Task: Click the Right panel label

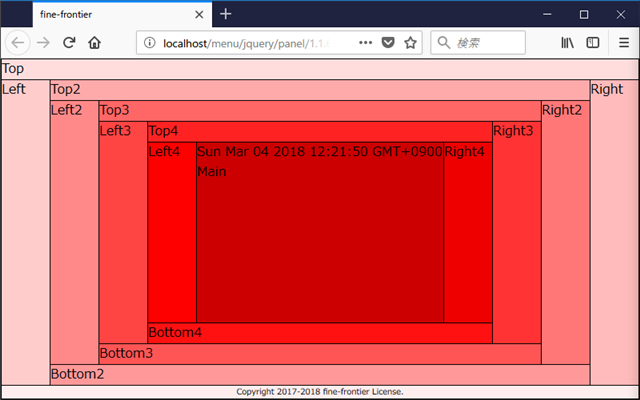Action: [x=607, y=89]
